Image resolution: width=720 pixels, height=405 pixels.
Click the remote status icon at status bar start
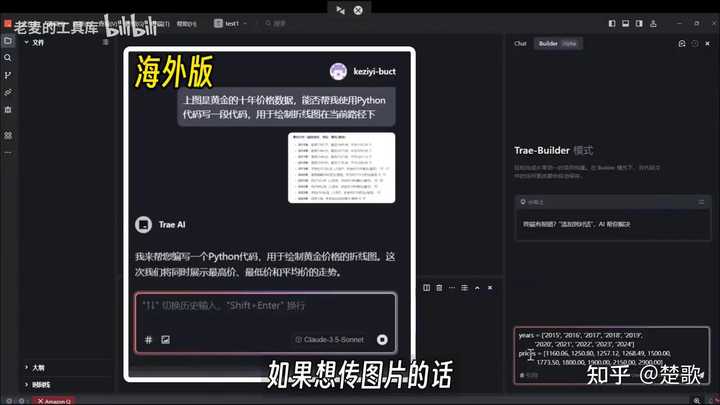(x=9, y=401)
